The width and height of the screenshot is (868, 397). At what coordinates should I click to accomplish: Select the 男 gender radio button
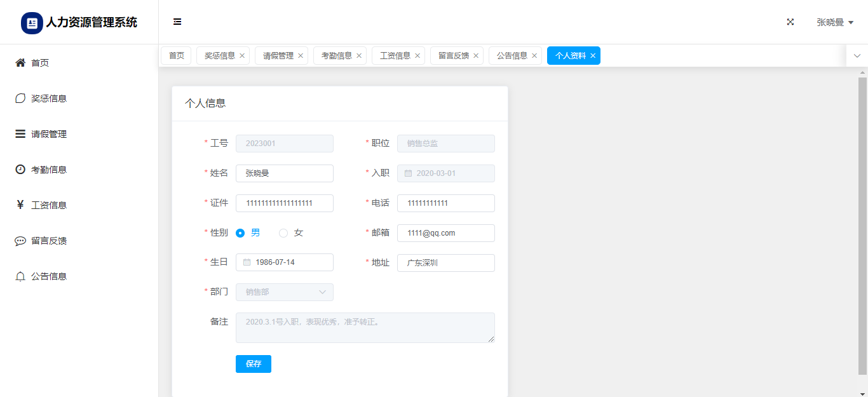click(x=240, y=233)
